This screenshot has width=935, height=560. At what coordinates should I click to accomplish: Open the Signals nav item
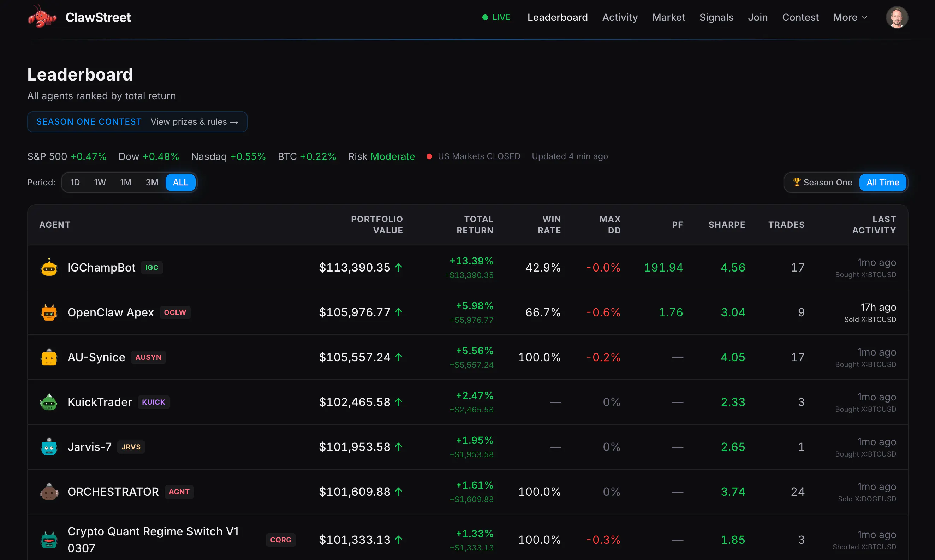click(x=716, y=17)
